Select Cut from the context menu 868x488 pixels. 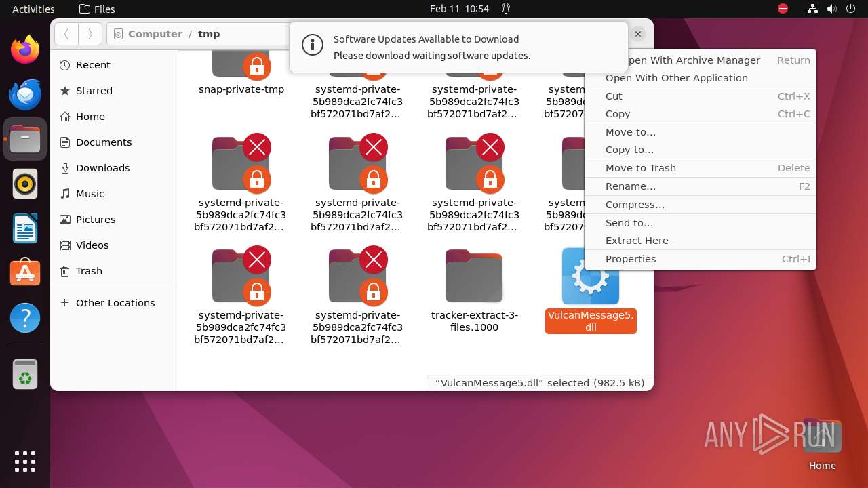coord(701,96)
